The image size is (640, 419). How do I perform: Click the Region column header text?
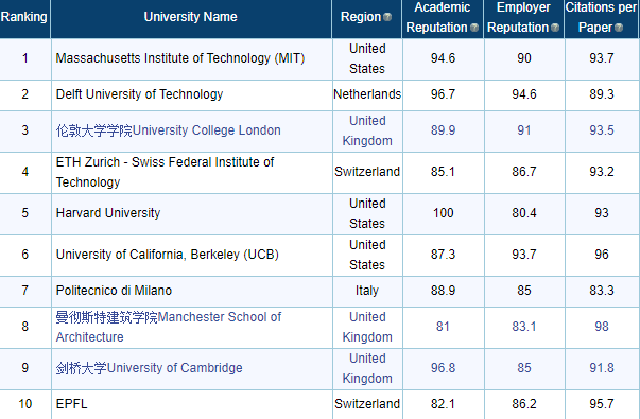360,17
